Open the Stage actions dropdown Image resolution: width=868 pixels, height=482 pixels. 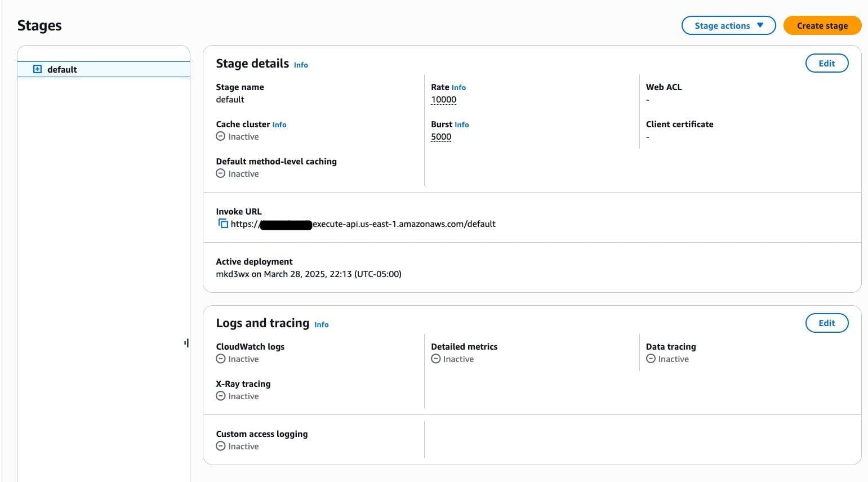pos(728,25)
